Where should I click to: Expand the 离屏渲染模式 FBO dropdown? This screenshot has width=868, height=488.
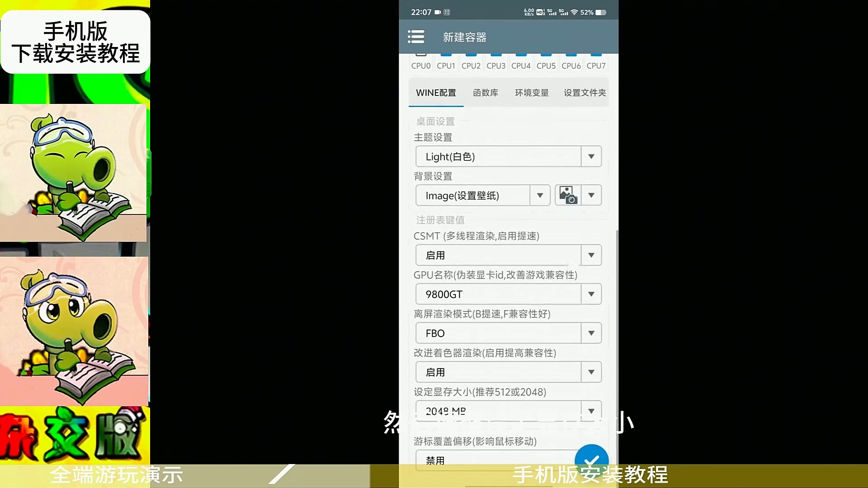[x=591, y=333]
